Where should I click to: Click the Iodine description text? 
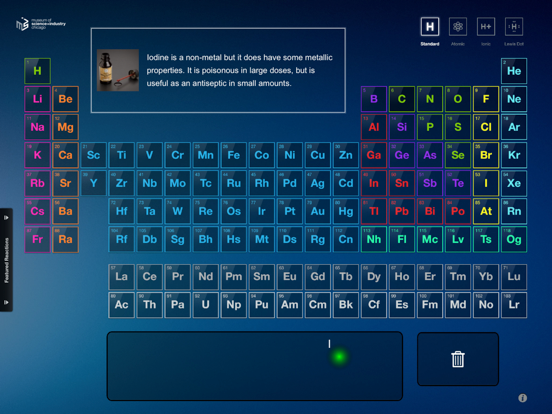[239, 70]
